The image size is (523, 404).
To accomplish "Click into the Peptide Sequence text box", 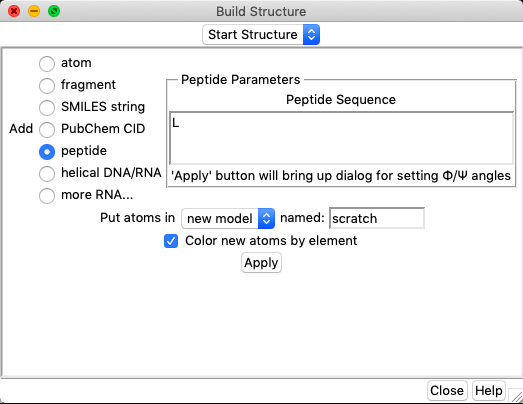I will [x=341, y=138].
